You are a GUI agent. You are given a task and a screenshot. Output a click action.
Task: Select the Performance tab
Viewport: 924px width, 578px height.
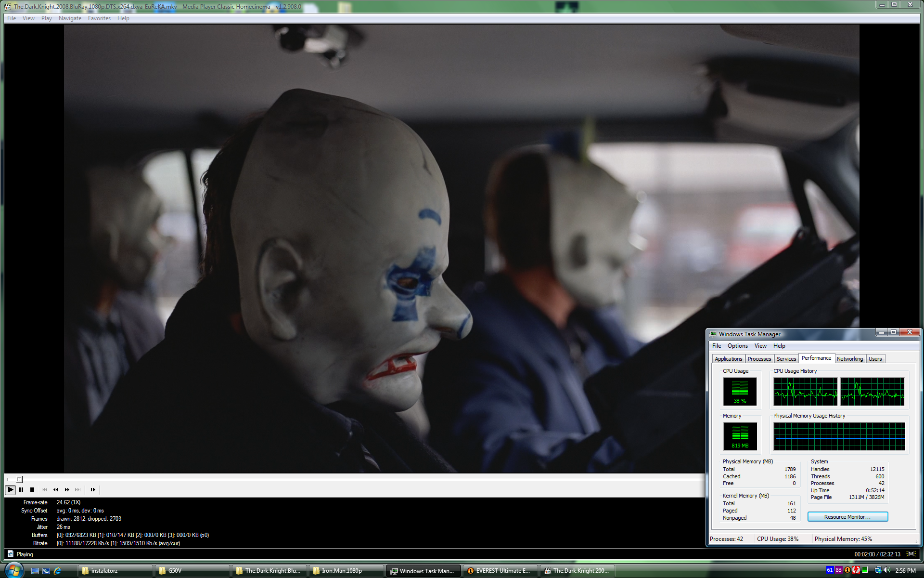tap(816, 358)
